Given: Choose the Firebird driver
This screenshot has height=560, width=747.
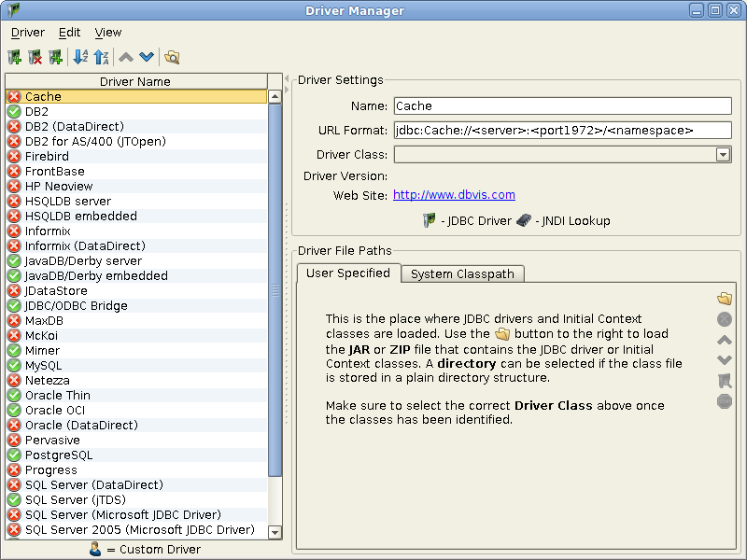Looking at the screenshot, I should click(136, 156).
